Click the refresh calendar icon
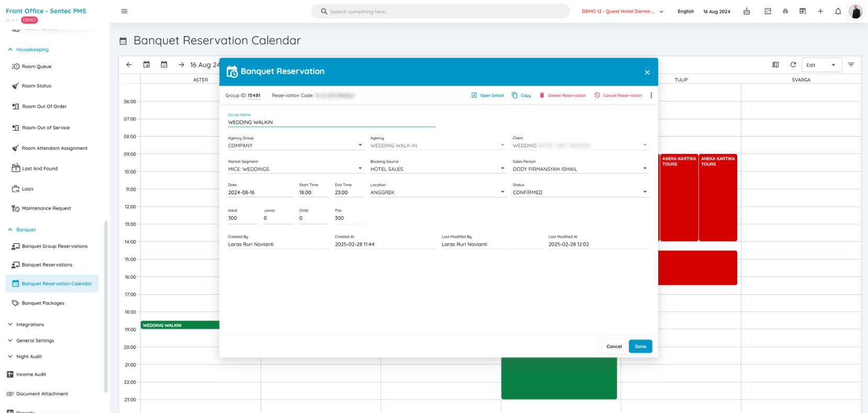Viewport: 868px width, 413px height. pyautogui.click(x=793, y=65)
